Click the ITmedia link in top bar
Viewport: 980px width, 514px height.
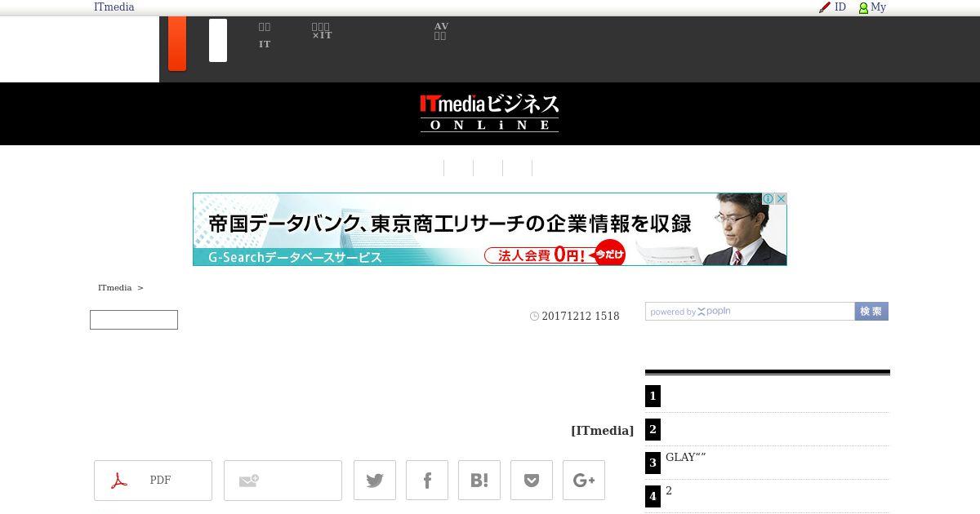pos(114,7)
